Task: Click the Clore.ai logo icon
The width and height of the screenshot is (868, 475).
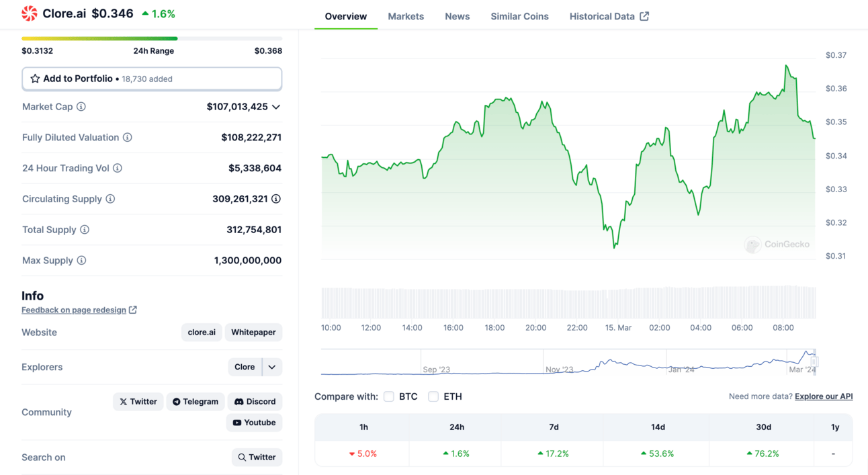Action: (x=30, y=13)
